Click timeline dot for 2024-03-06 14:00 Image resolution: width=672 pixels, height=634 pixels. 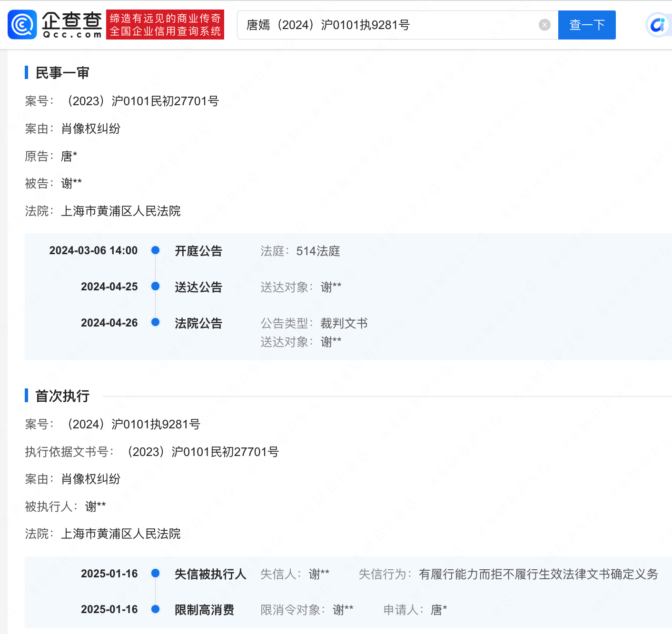click(x=155, y=250)
